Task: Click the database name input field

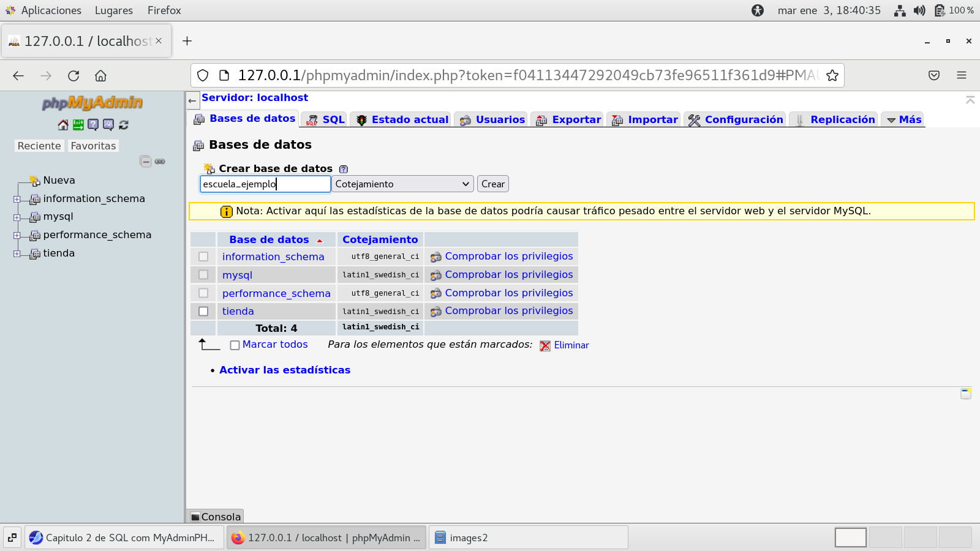Action: 265,184
